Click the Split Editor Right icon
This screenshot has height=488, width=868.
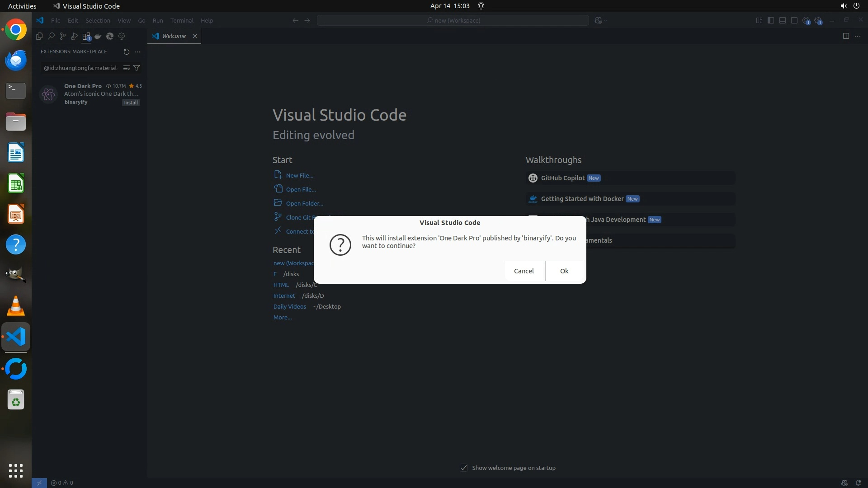(846, 36)
